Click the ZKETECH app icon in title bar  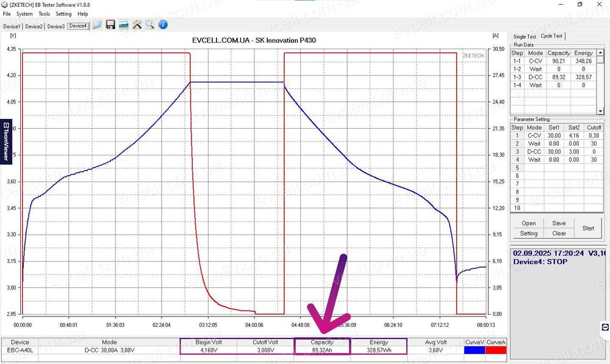tap(4, 5)
